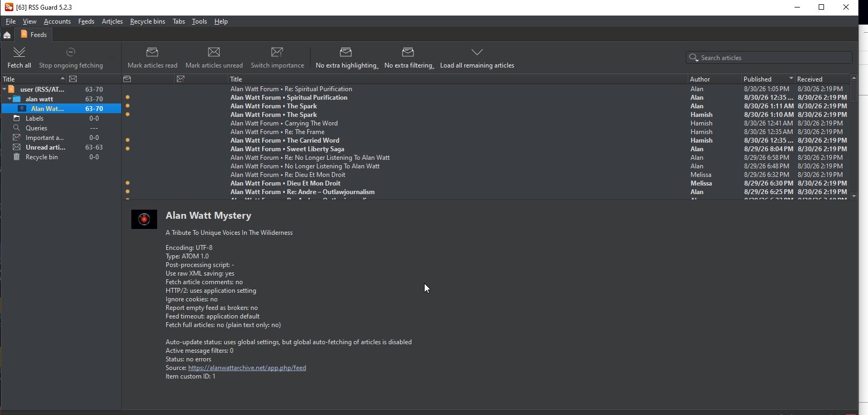
Task: Open the File menu
Action: click(11, 21)
